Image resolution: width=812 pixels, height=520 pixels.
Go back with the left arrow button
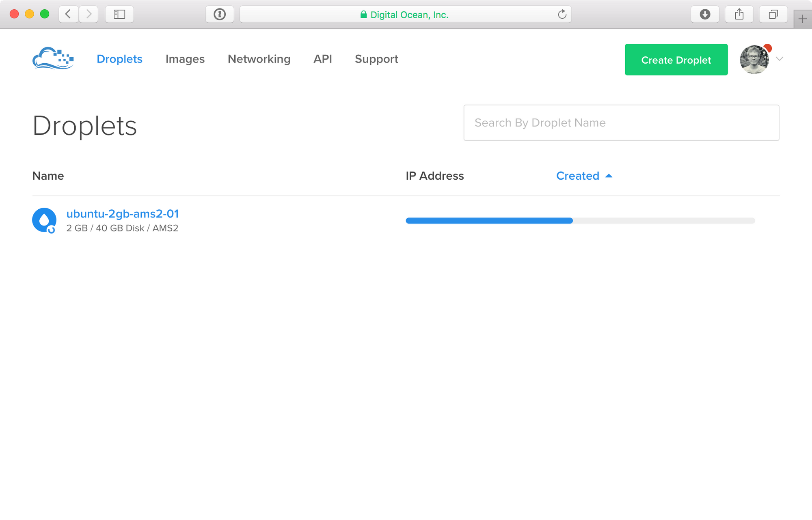point(69,15)
